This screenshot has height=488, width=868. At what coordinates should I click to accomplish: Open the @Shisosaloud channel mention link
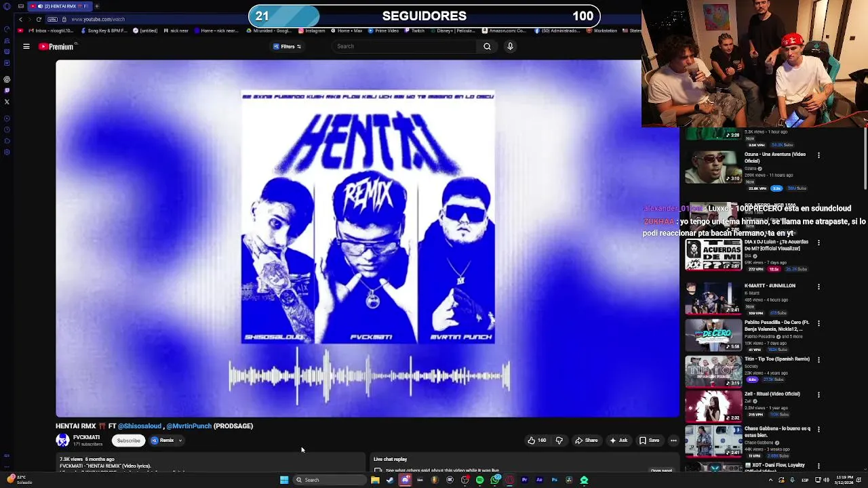(140, 426)
